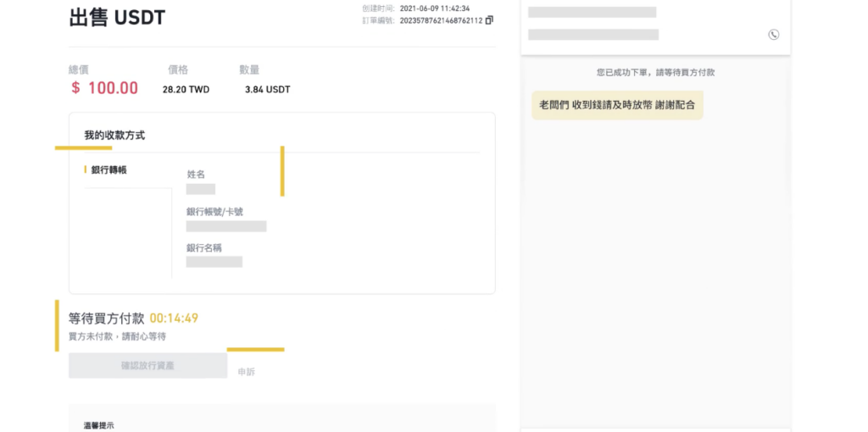Click the 等待買方付款 status heading
The width and height of the screenshot is (868, 432).
pos(106,318)
